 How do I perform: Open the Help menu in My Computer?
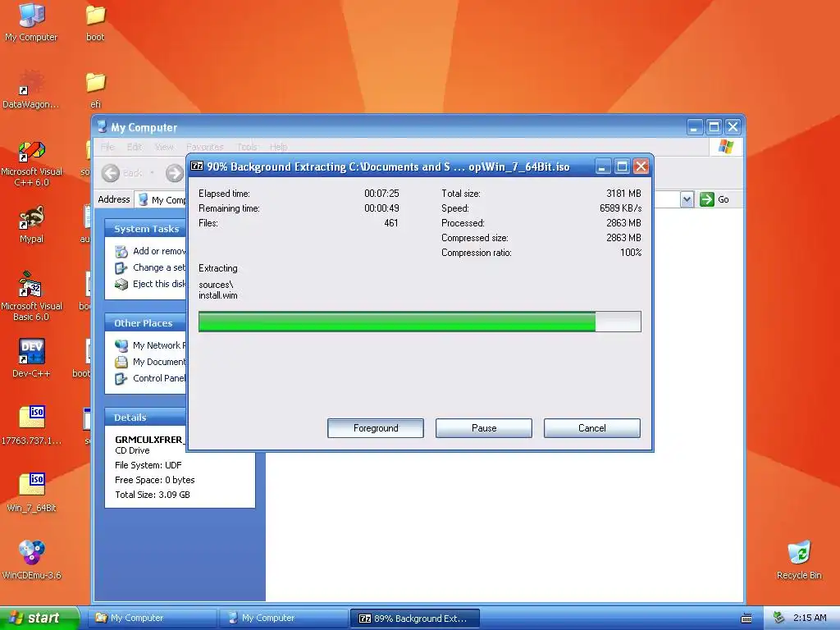click(x=278, y=147)
